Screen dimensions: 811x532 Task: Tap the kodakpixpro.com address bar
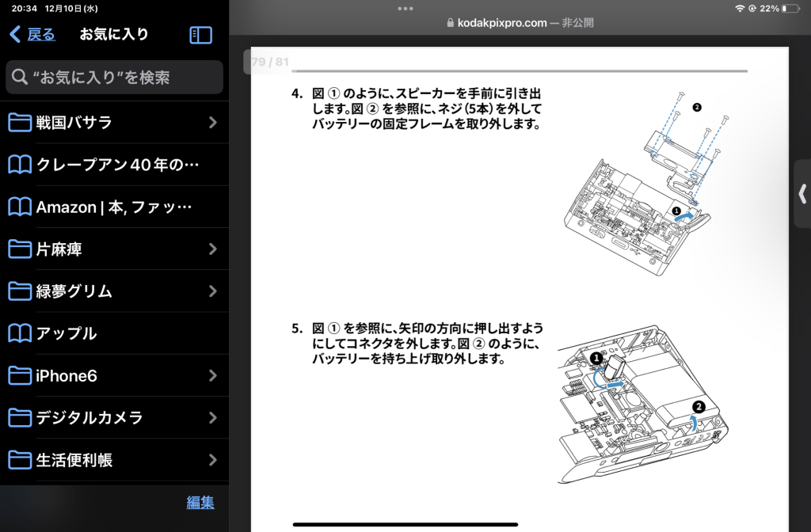(520, 23)
